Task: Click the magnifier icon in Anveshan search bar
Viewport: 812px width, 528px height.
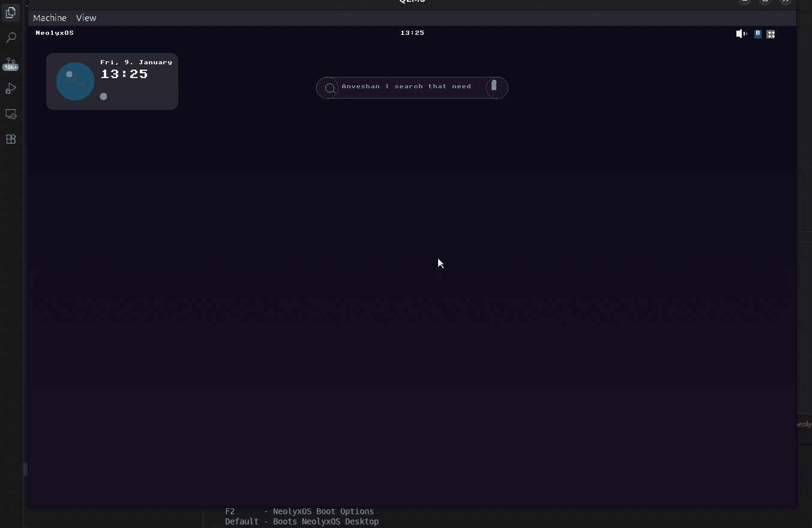Action: coord(329,88)
